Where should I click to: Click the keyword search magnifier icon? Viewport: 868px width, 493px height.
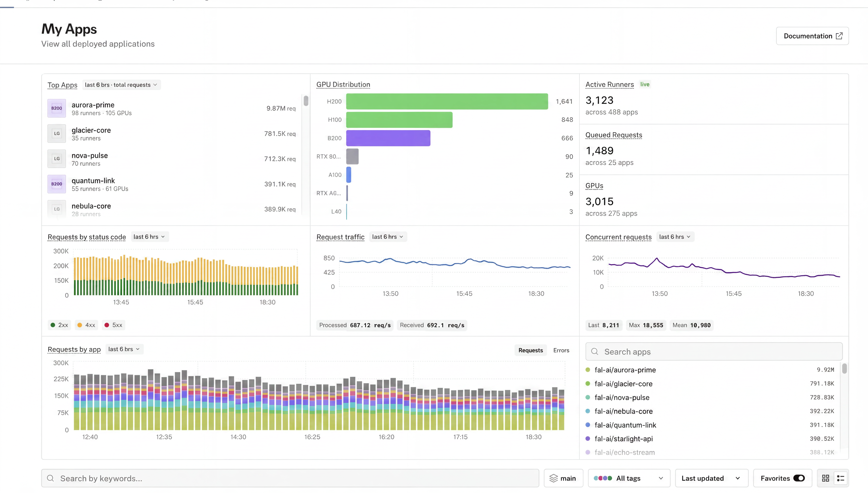50,478
